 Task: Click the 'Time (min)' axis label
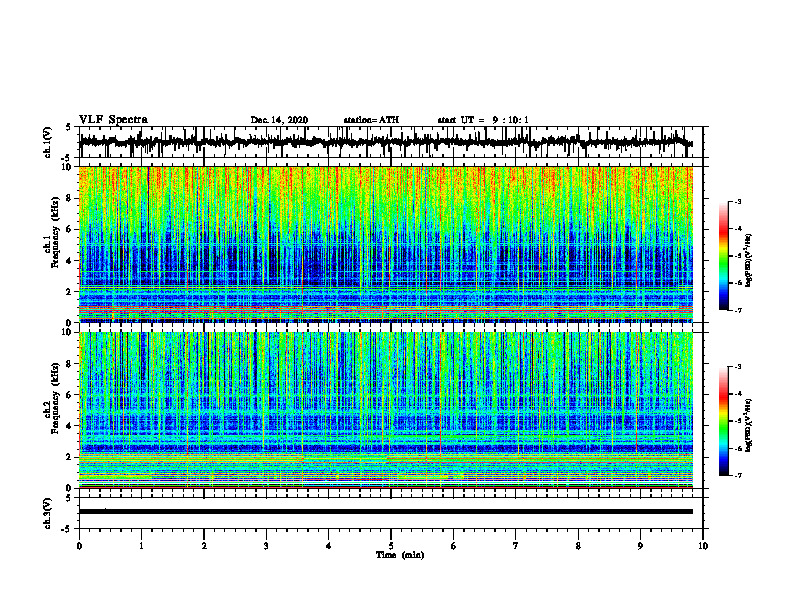pos(400,555)
